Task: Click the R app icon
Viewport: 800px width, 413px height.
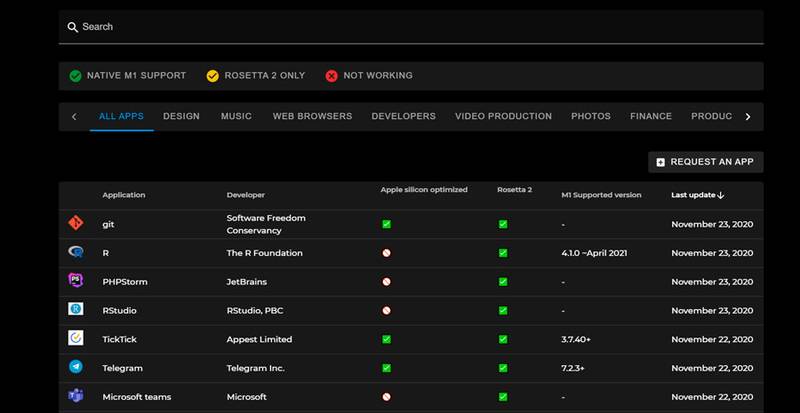Action: pyautogui.click(x=76, y=252)
